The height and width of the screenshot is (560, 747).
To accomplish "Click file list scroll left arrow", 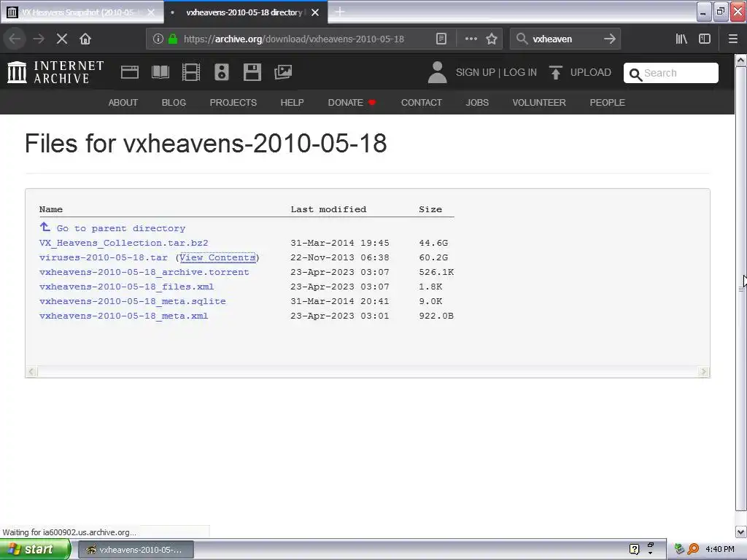I will click(31, 371).
